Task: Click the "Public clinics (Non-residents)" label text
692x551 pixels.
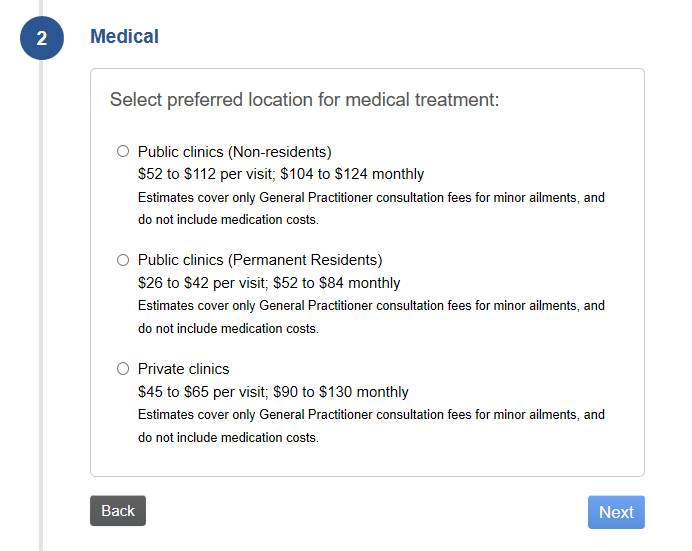Action: point(234,152)
